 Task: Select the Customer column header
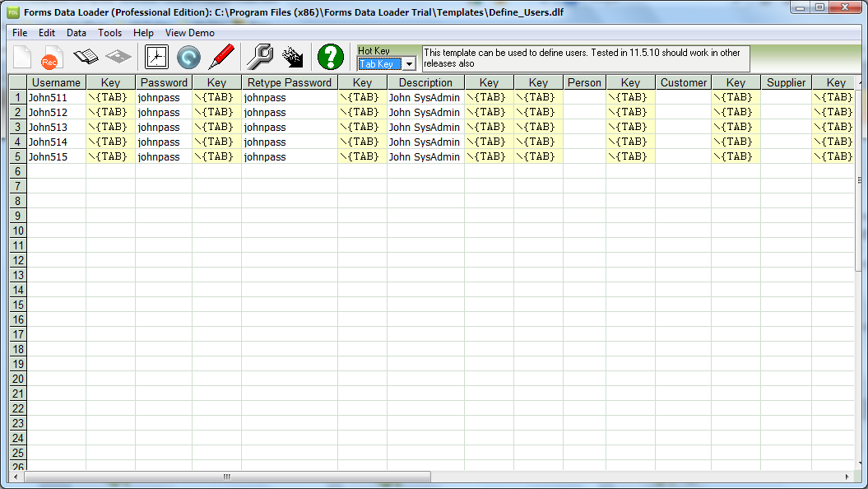coord(684,82)
